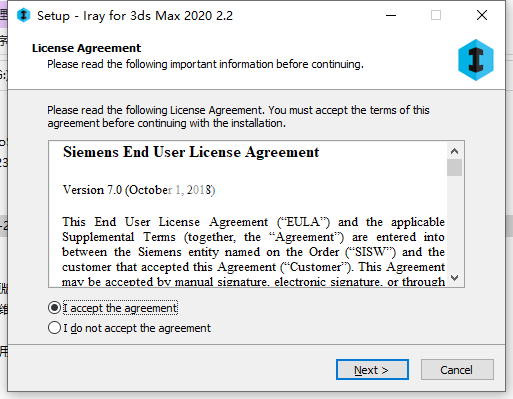Cancel the installation
This screenshot has height=399, width=513.
pyautogui.click(x=457, y=370)
